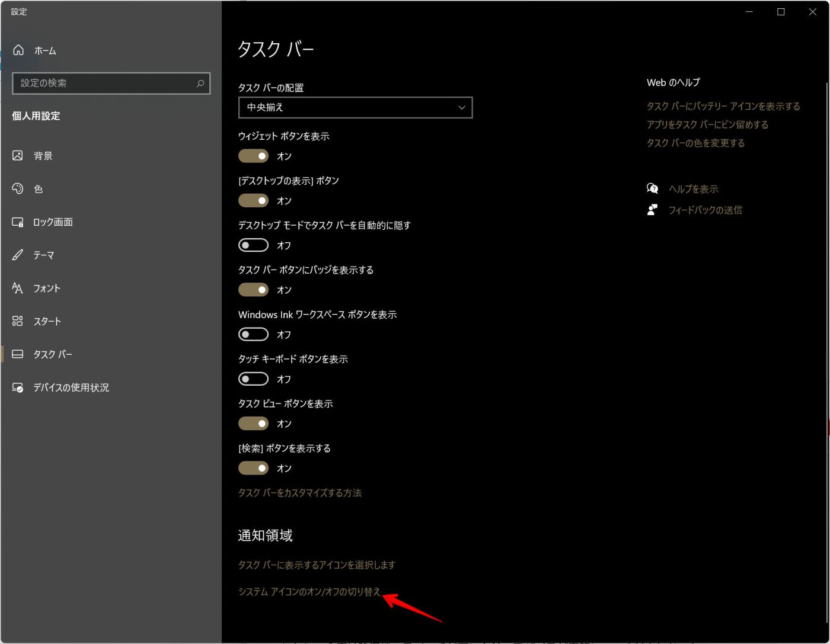Image resolution: width=830 pixels, height=644 pixels.
Task: Click the フィードバックの送信 icon
Action: coord(652,209)
